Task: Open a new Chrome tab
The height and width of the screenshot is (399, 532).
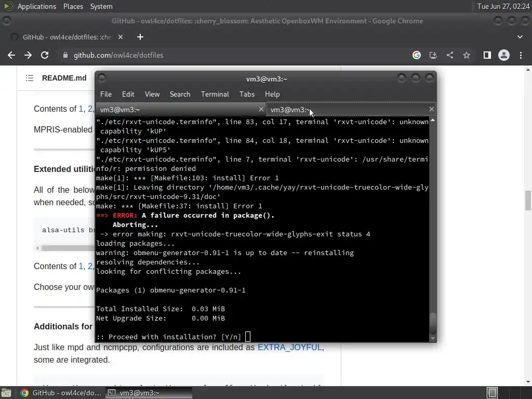Action: tap(140, 37)
